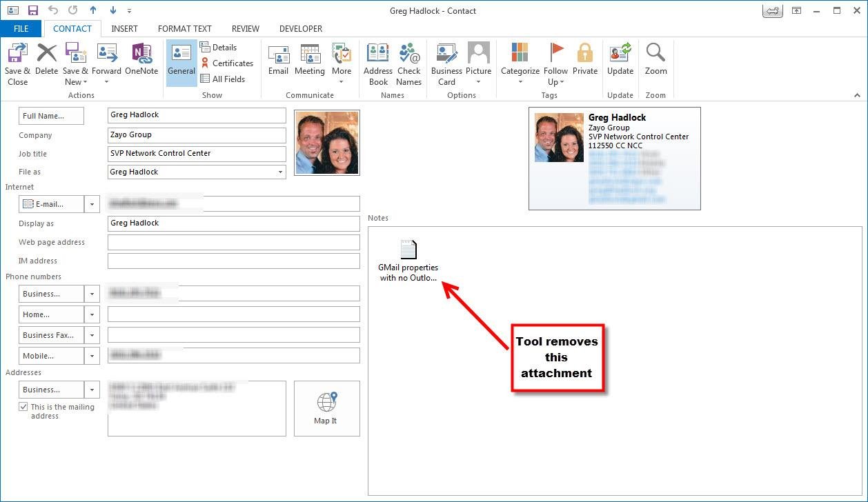Click the Full Name... button
The image size is (868, 502).
[51, 116]
